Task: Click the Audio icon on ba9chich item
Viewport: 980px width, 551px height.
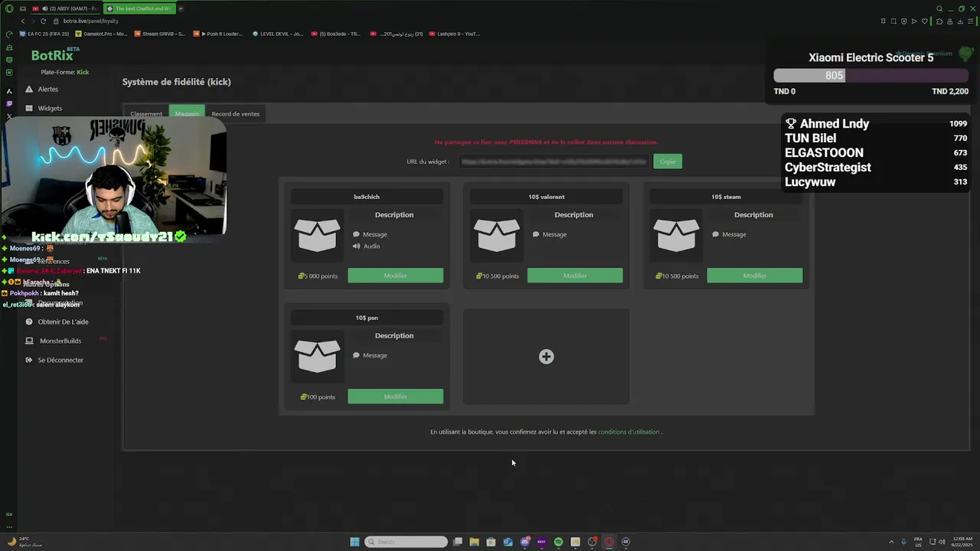Action: click(357, 246)
